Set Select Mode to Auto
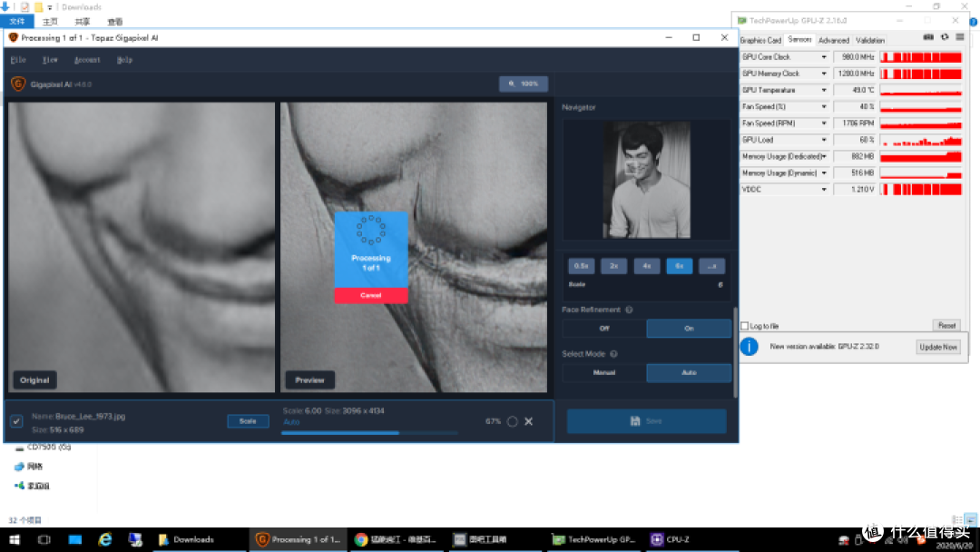The width and height of the screenshot is (980, 552). pyautogui.click(x=689, y=372)
